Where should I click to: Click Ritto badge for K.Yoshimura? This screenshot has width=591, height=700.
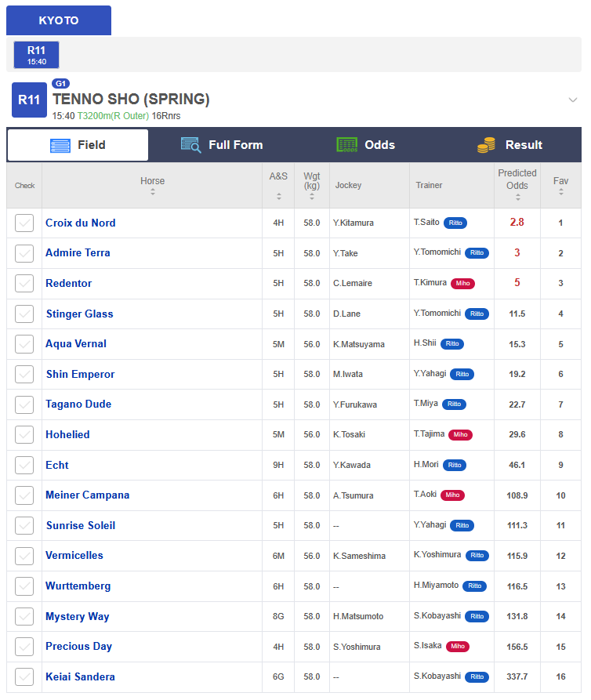(x=477, y=555)
